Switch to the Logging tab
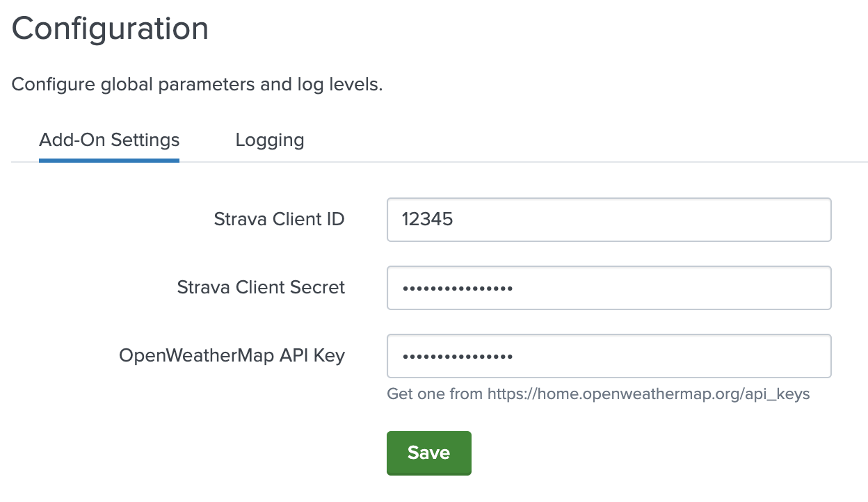This screenshot has width=868, height=502. tap(269, 140)
